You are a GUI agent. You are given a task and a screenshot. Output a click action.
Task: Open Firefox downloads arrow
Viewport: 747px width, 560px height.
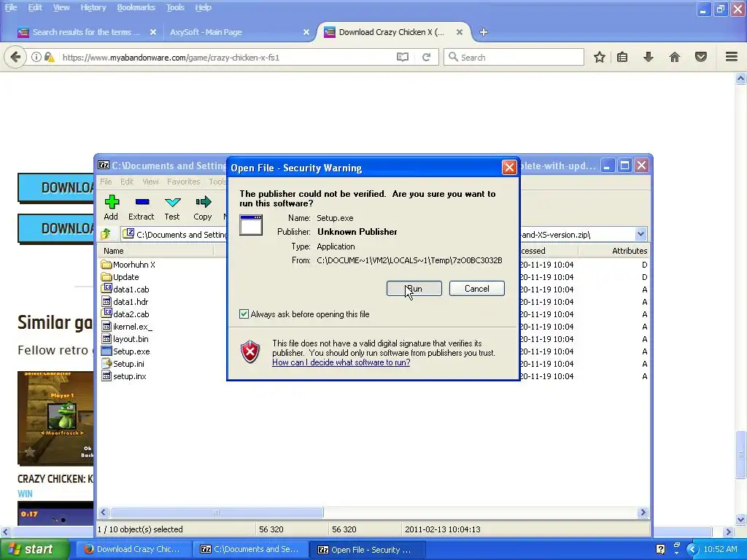[648, 57]
